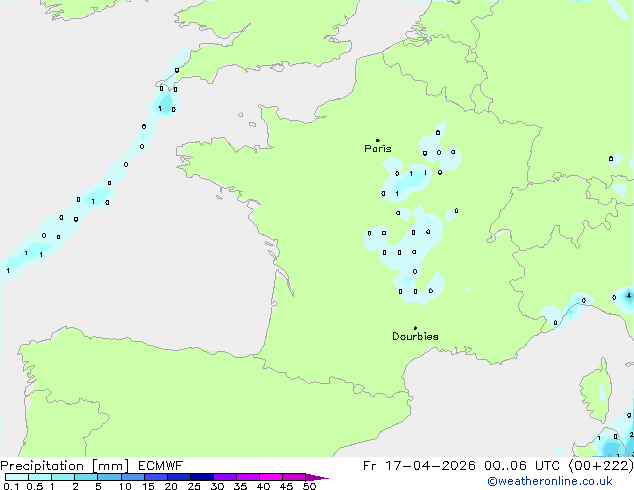The image size is (634, 490).
Task: Click the Dourbies location label
Action: 415,336
